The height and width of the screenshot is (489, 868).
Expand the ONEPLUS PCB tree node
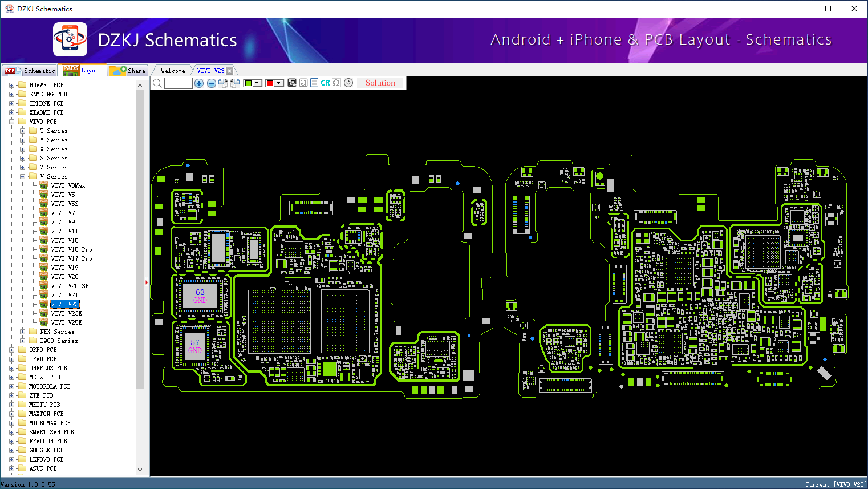(x=11, y=368)
